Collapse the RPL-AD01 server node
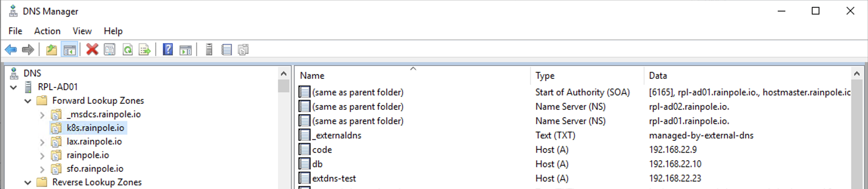The image size is (868, 189). pos(14,87)
